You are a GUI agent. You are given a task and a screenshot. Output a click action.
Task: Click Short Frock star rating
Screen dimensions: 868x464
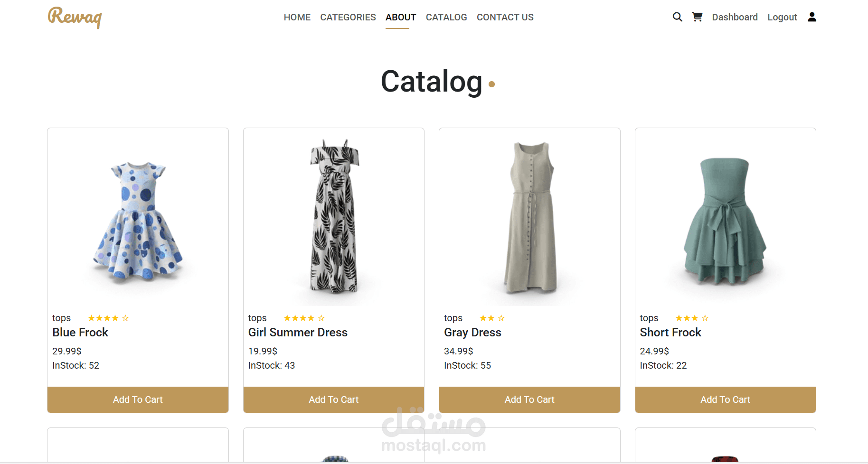[692, 318]
